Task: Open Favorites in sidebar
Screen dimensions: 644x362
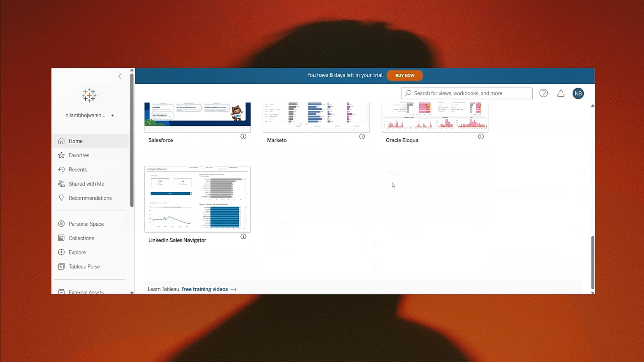Action: coord(91,155)
